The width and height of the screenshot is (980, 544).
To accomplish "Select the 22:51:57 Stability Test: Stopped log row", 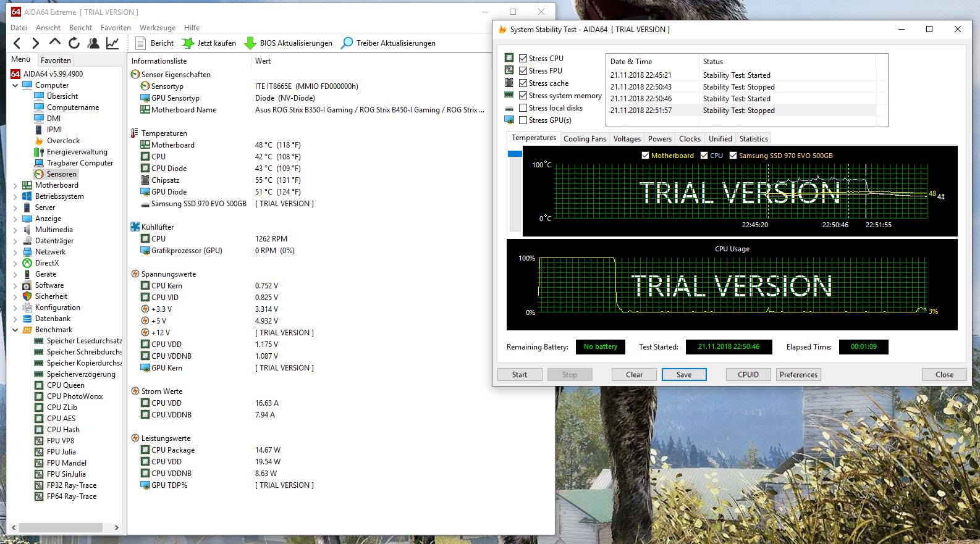I will [x=742, y=111].
